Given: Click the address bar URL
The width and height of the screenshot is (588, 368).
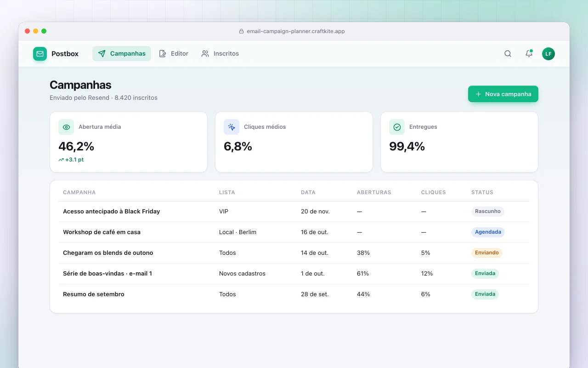Looking at the screenshot, I should pos(296,31).
